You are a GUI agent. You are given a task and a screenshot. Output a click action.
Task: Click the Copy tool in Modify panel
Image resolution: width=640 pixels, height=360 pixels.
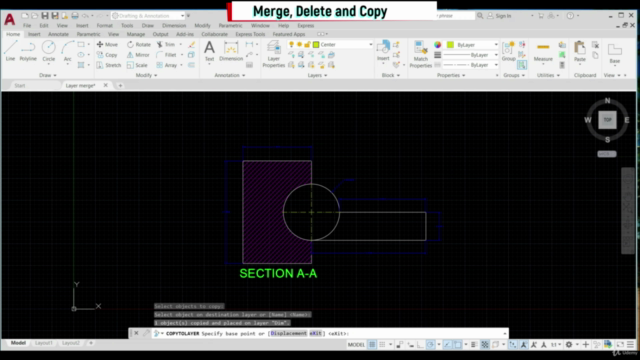click(107, 55)
